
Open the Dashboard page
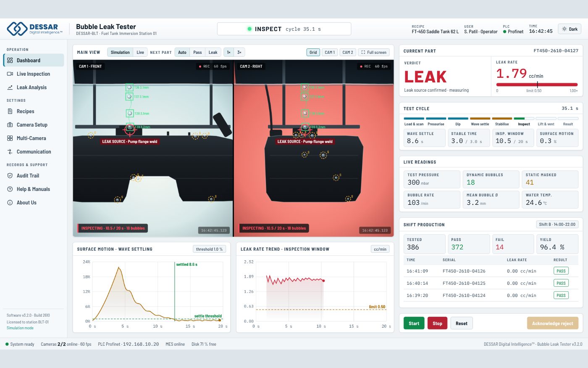34,60
